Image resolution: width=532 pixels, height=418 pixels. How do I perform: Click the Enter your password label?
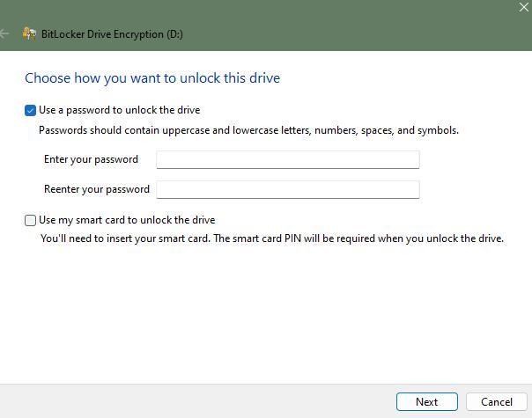91,159
